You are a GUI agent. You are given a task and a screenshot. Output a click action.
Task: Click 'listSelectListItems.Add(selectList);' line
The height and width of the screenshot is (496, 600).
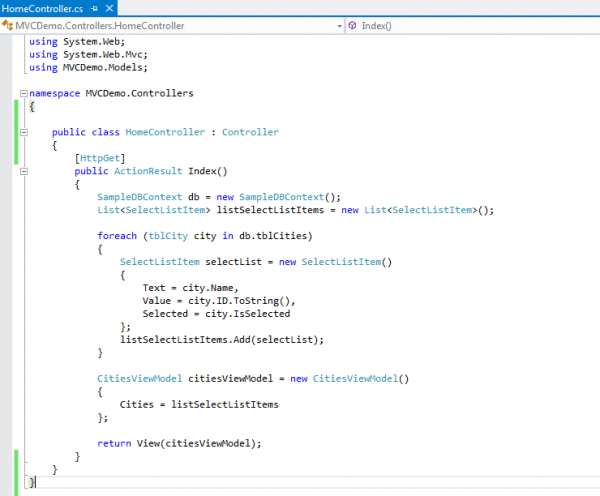222,340
